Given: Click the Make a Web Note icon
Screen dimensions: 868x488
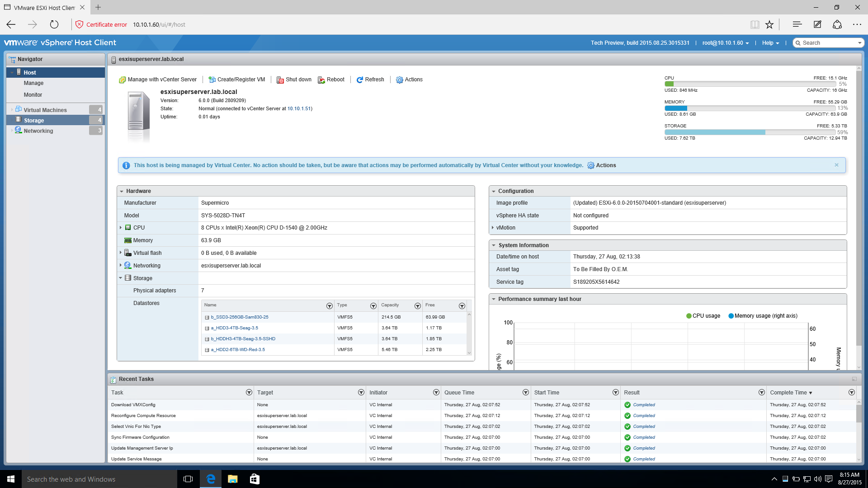Looking at the screenshot, I should 817,24.
